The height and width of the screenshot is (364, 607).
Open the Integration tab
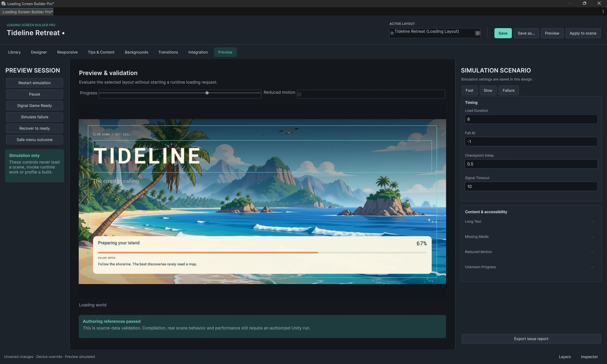[x=198, y=52]
